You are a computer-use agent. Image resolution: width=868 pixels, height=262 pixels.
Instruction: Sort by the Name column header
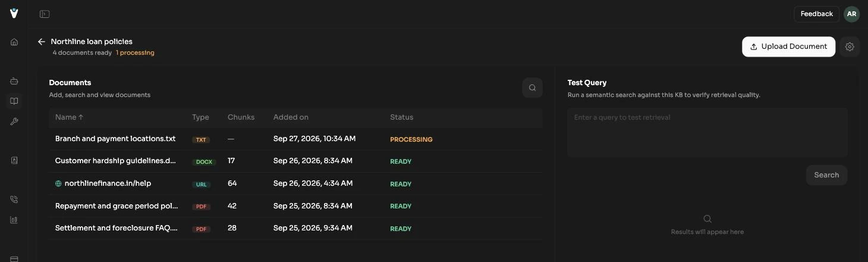(70, 117)
